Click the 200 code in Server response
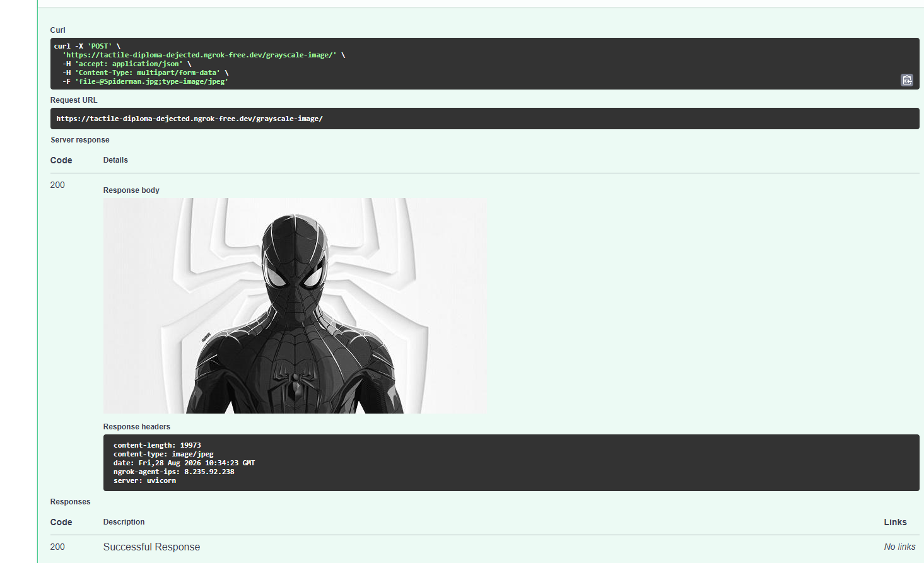924x563 pixels. pos(57,185)
